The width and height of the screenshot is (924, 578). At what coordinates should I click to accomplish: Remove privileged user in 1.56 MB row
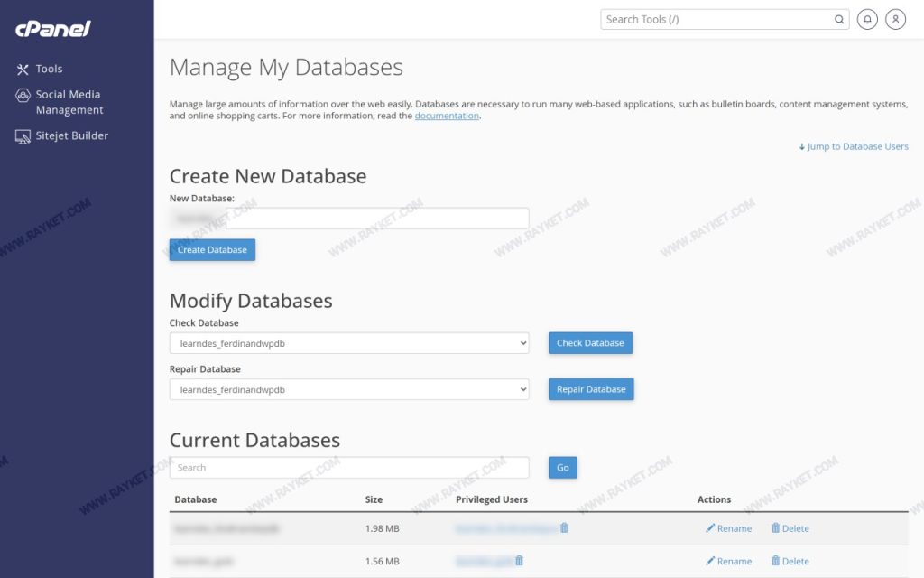coord(519,560)
